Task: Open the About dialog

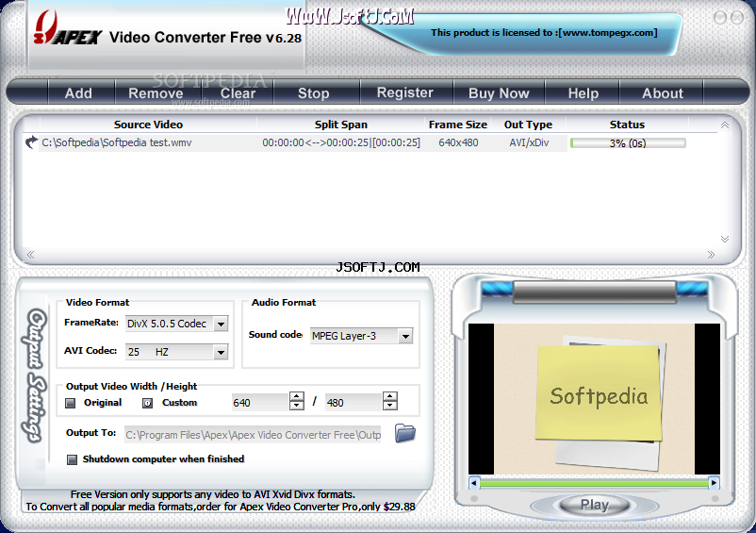Action: pos(663,92)
